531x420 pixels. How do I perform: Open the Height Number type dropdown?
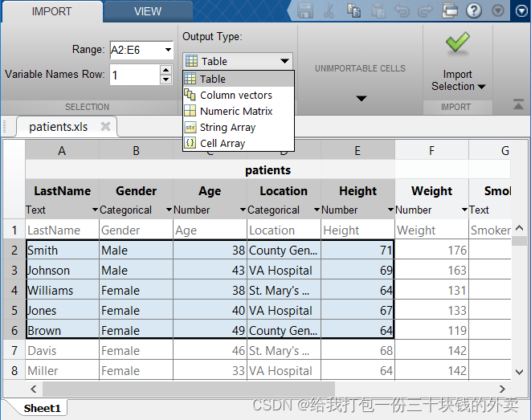tap(390, 210)
